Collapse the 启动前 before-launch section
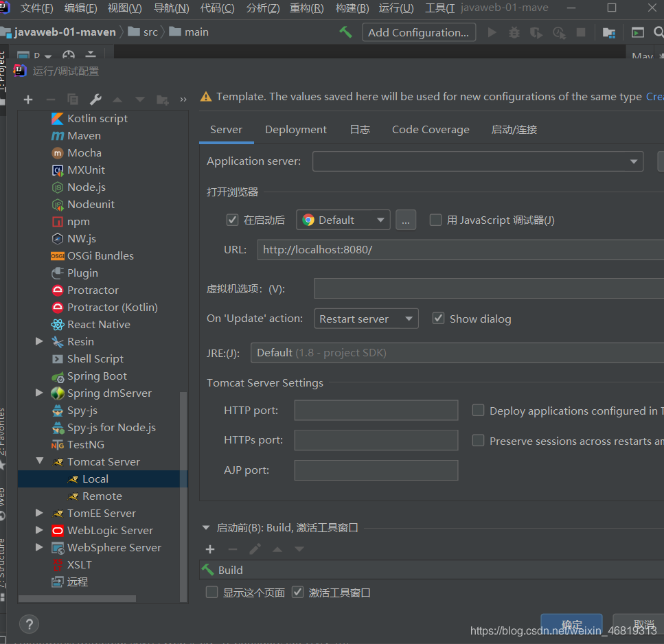This screenshot has width=664, height=644. (x=206, y=527)
